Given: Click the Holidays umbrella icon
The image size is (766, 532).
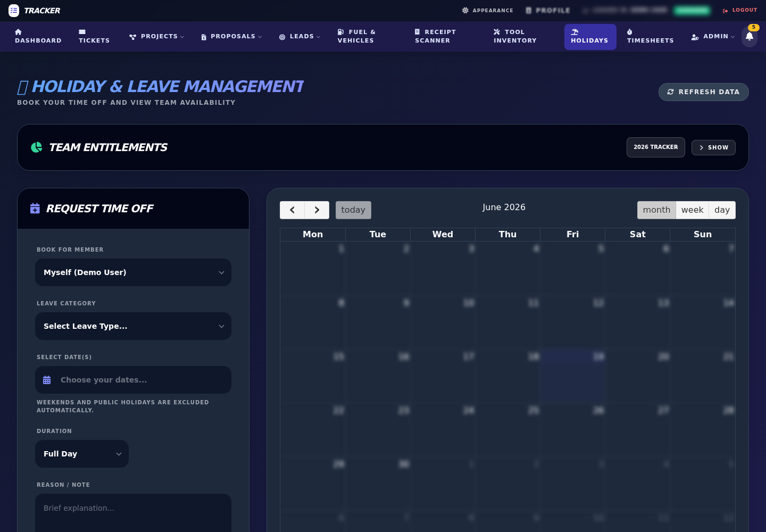Looking at the screenshot, I should pyautogui.click(x=574, y=32).
